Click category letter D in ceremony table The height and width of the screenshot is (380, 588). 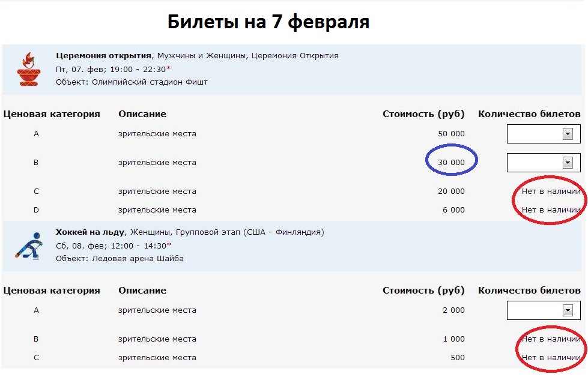pyautogui.click(x=36, y=210)
